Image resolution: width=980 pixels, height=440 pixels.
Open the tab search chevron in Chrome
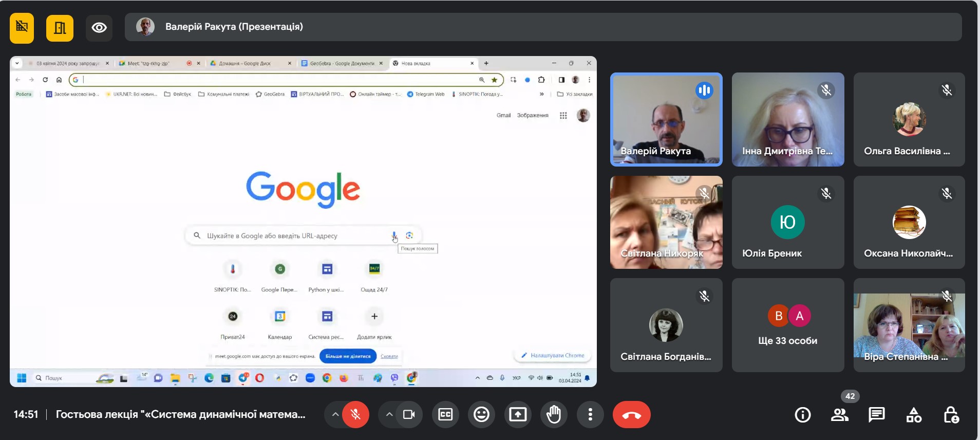pos(17,63)
